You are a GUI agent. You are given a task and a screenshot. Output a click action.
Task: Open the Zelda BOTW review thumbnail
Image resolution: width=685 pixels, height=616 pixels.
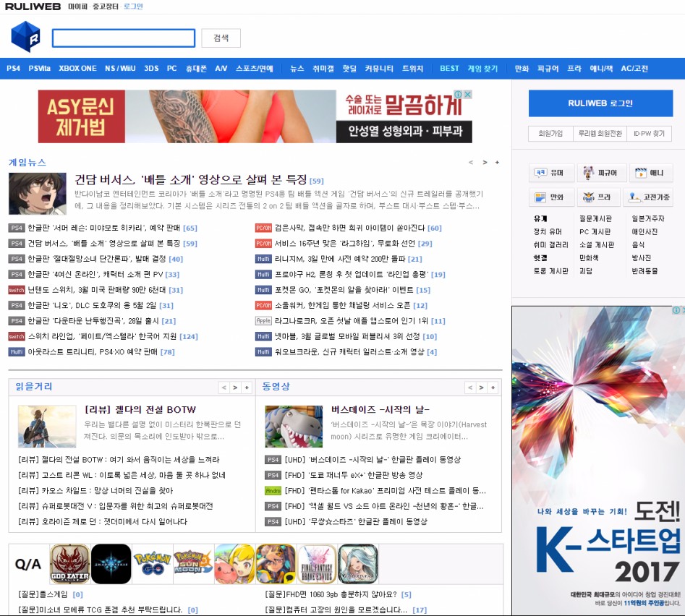[x=47, y=426]
